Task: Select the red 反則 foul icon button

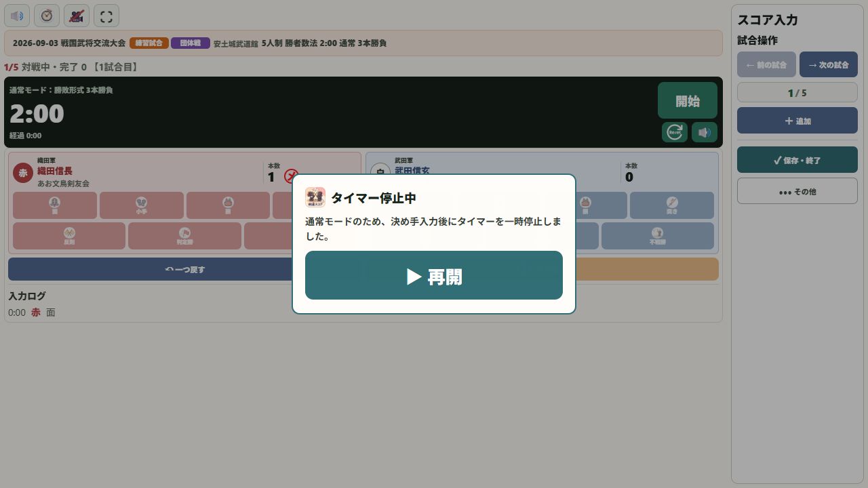Action: pyautogui.click(x=69, y=236)
